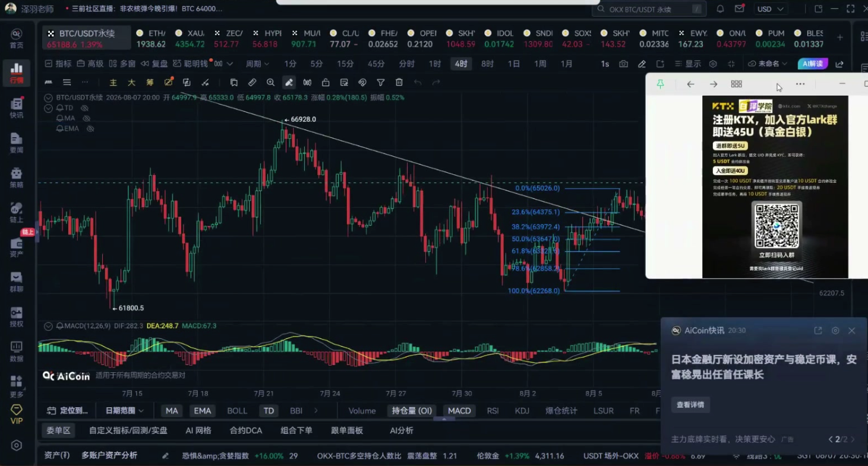This screenshot has height=466, width=868.
Task: Open settings hexagon icon at sidebar bottom
Action: point(17,445)
